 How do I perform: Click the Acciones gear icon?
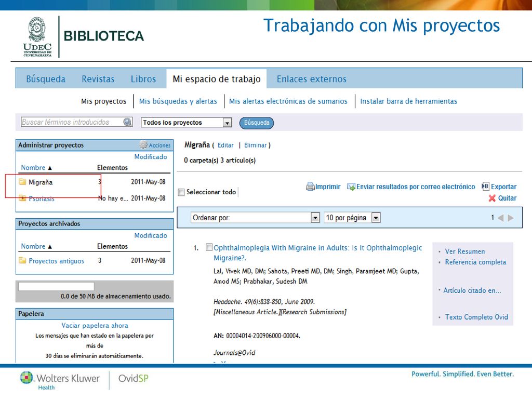coord(143,145)
